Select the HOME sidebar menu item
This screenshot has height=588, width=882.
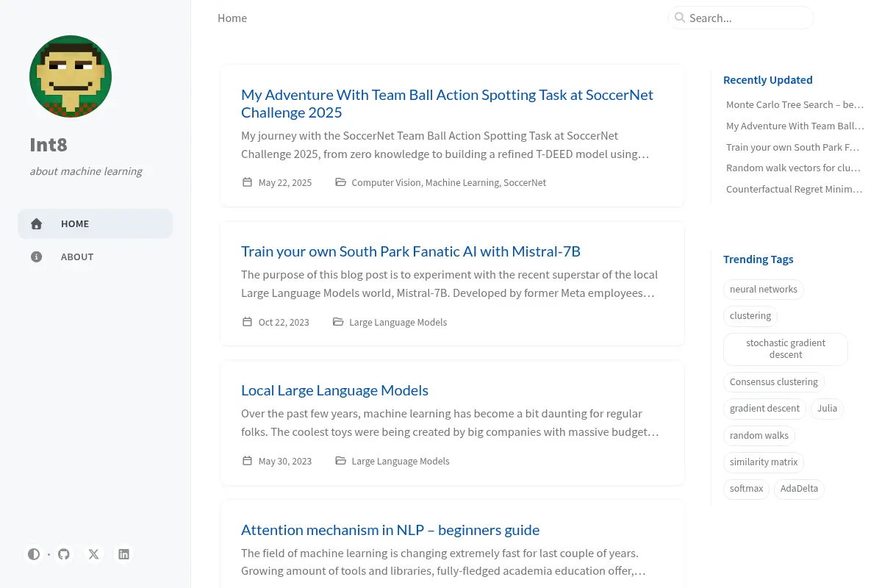pyautogui.click(x=96, y=223)
